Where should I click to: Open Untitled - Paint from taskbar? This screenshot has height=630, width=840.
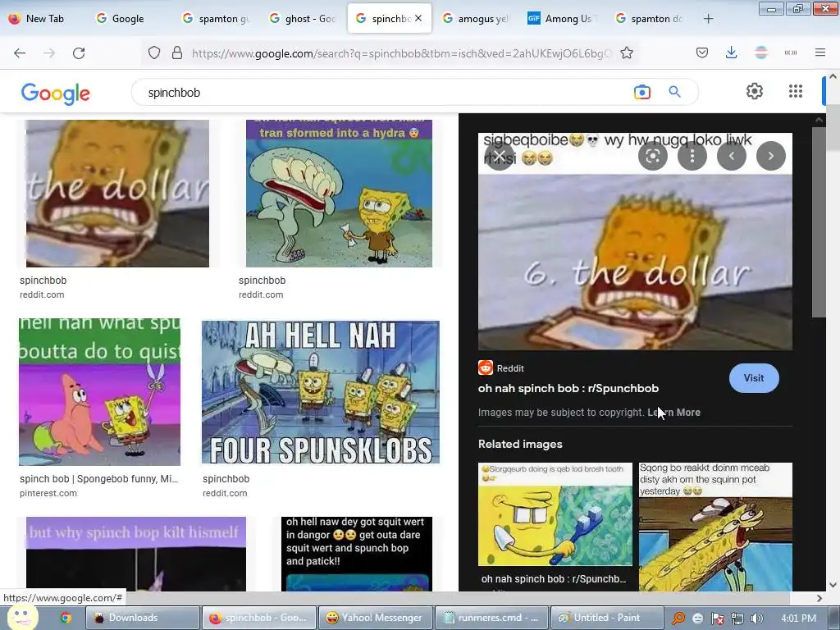click(x=608, y=618)
